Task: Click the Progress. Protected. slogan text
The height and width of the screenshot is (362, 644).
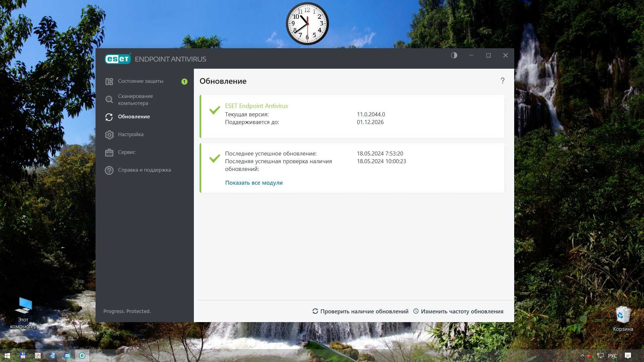Action: pyautogui.click(x=127, y=311)
